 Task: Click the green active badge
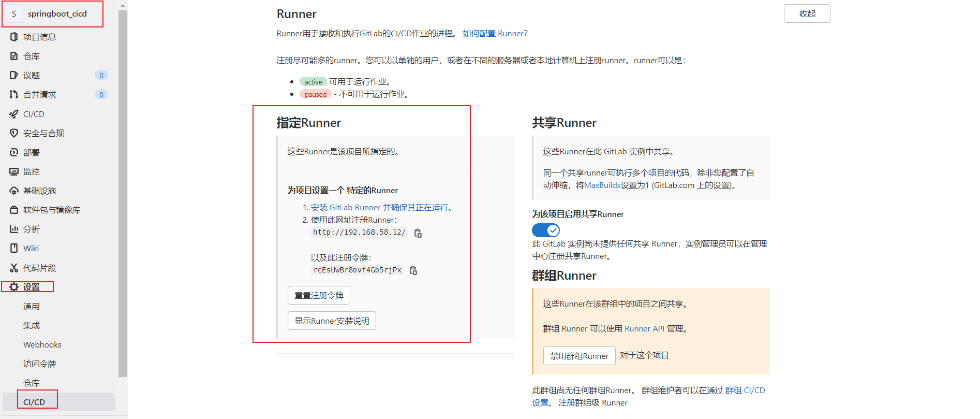click(313, 82)
